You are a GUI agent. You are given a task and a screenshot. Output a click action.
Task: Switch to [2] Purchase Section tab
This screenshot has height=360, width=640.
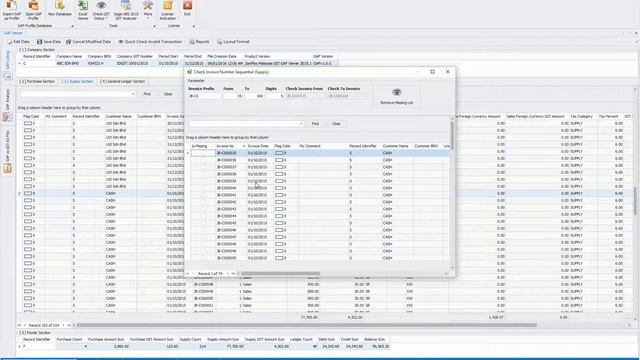pyautogui.click(x=37, y=82)
